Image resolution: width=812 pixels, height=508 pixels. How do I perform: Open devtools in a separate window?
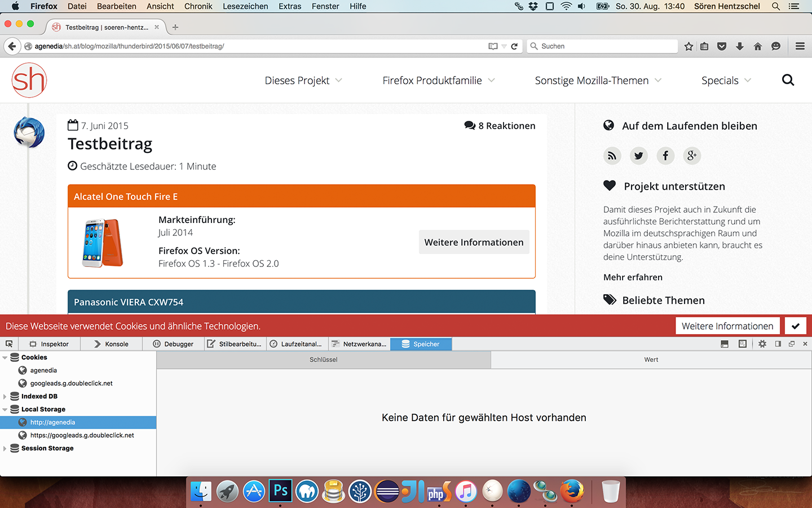click(x=792, y=344)
